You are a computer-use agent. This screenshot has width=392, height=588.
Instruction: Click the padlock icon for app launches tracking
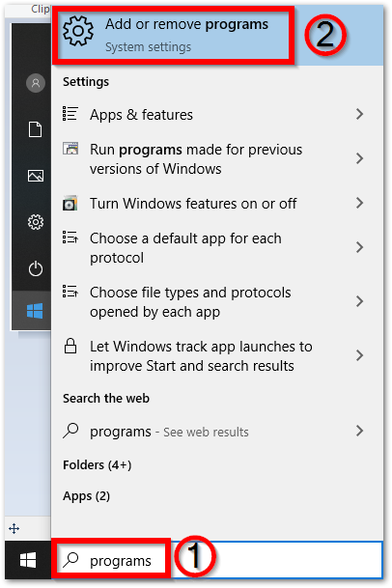pyautogui.click(x=70, y=346)
